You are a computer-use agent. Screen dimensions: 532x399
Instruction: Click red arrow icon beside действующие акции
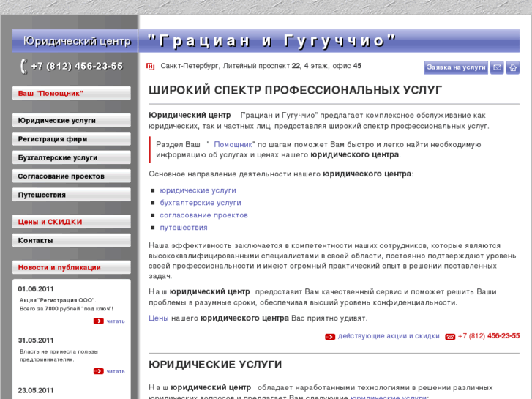330,337
